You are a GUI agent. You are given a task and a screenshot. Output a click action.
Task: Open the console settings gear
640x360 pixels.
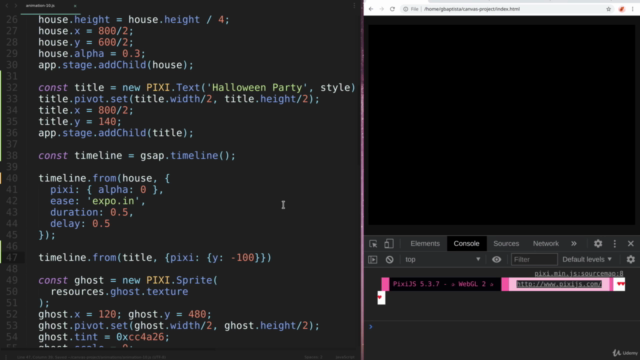[x=631, y=260]
